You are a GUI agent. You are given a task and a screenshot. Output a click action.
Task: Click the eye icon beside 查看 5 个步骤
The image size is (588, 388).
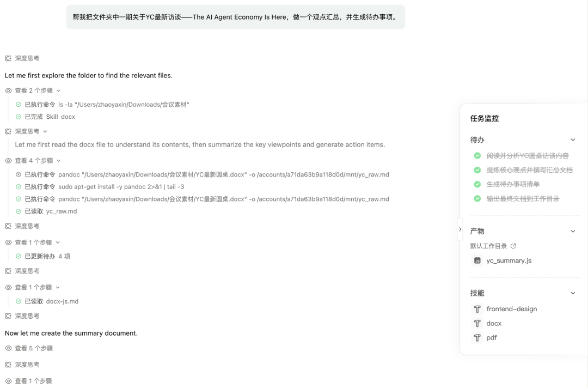[8, 348]
